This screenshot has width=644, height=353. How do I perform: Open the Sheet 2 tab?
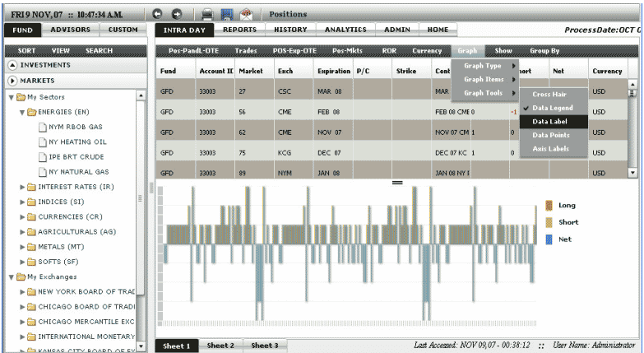(220, 346)
